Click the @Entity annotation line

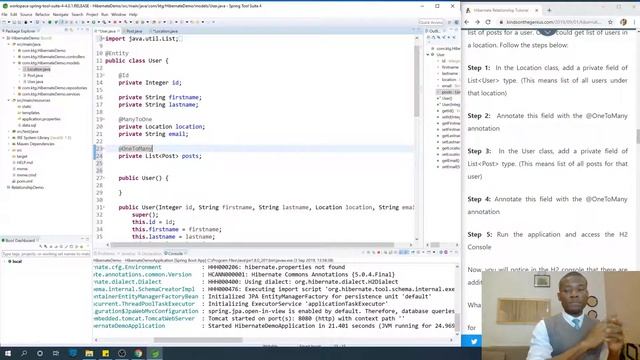pos(117,53)
